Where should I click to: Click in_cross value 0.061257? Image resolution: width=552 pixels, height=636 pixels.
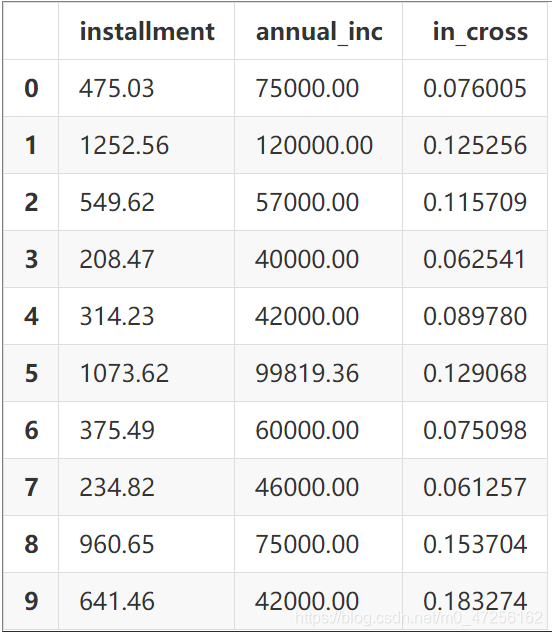[475, 487]
